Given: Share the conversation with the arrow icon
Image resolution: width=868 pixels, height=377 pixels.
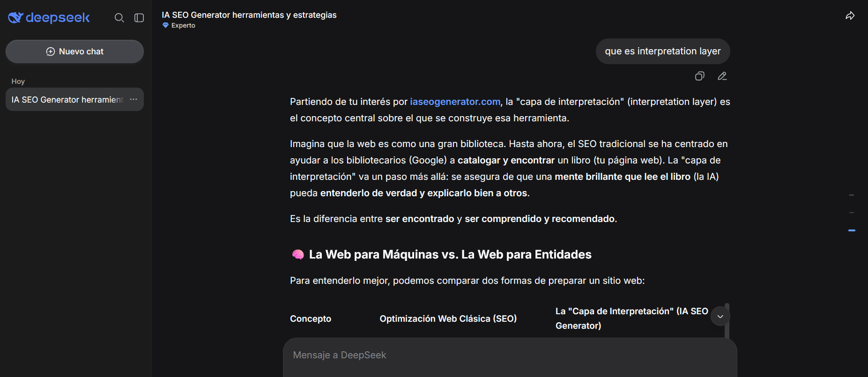Looking at the screenshot, I should pos(850,15).
